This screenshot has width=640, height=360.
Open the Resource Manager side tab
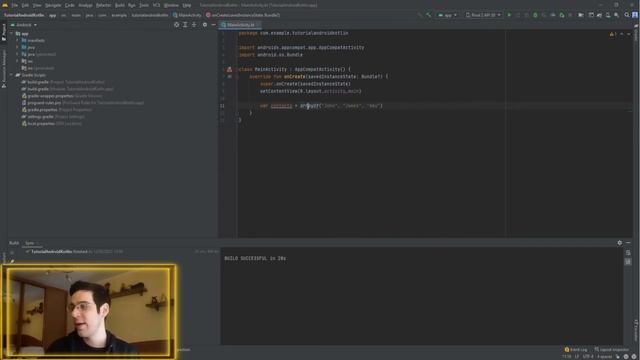[x=4, y=69]
